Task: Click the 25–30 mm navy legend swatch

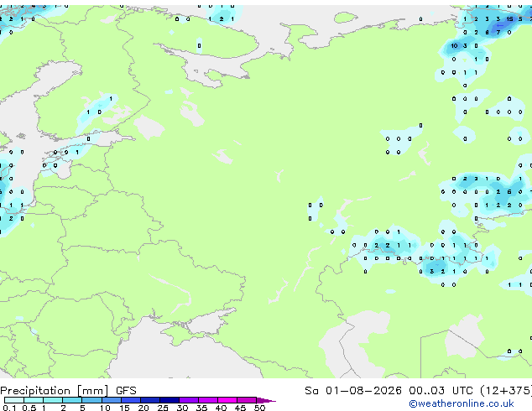Action: tap(170, 400)
